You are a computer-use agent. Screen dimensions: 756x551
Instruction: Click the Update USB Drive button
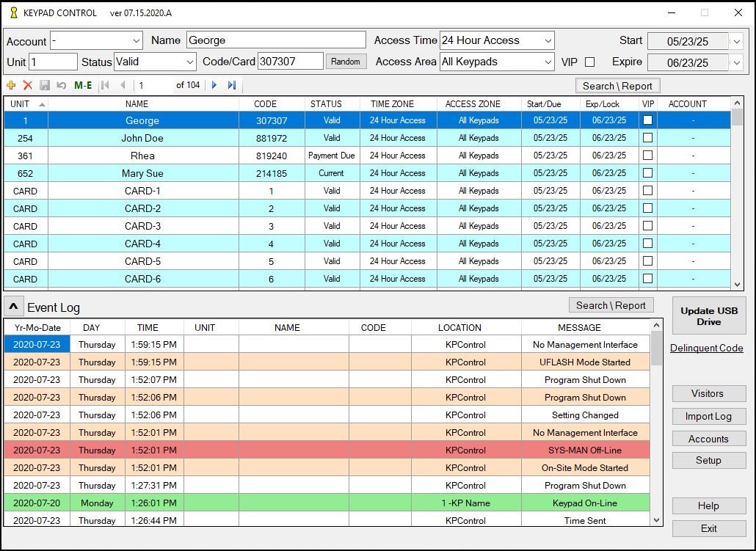(709, 316)
